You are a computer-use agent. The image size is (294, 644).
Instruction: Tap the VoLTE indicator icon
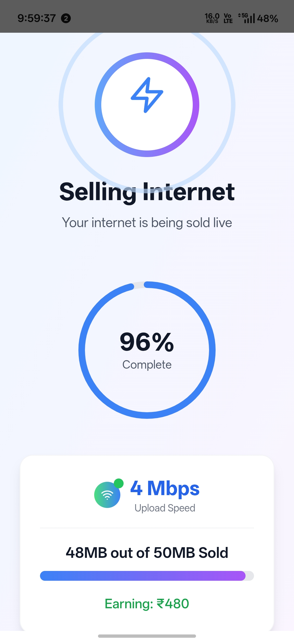tap(228, 18)
